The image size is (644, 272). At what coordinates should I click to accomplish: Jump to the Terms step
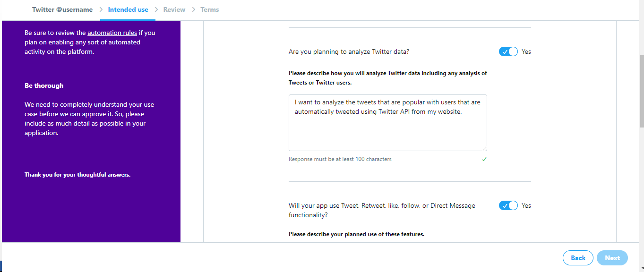pyautogui.click(x=210, y=9)
